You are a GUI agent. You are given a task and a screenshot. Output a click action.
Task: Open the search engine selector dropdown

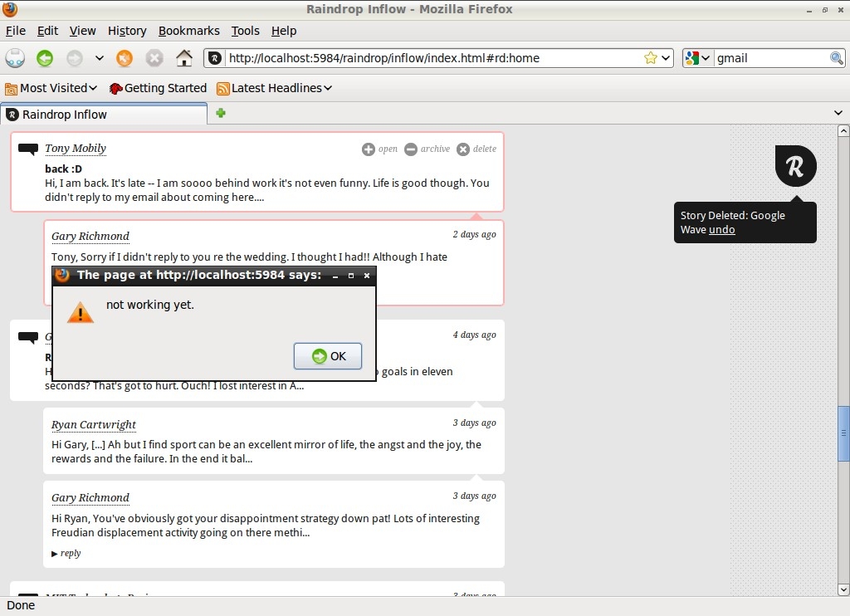click(697, 58)
